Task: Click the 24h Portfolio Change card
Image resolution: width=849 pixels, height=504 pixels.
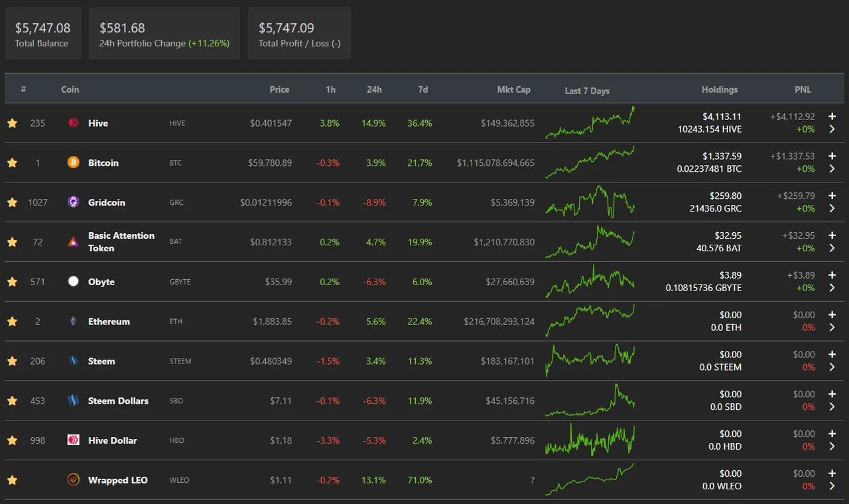Action: [x=164, y=34]
